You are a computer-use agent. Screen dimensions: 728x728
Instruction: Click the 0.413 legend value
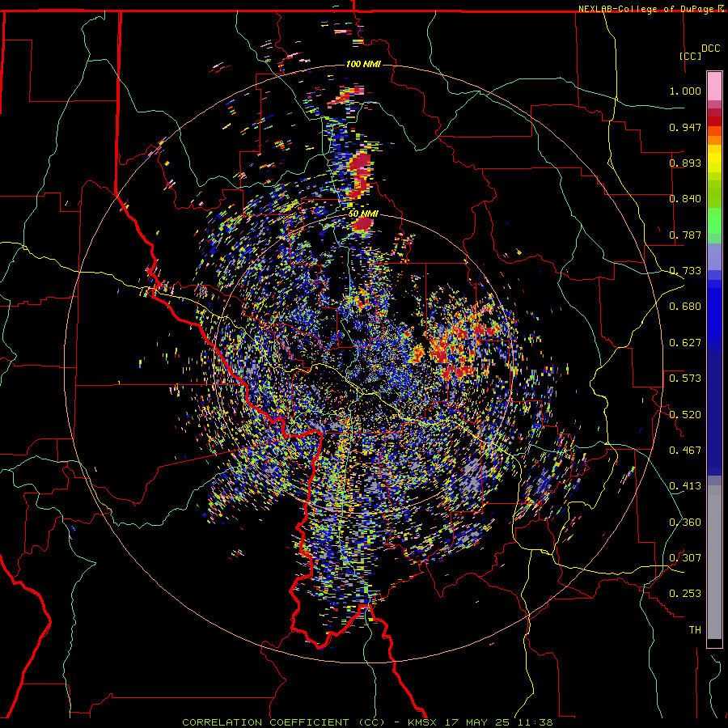click(x=685, y=486)
